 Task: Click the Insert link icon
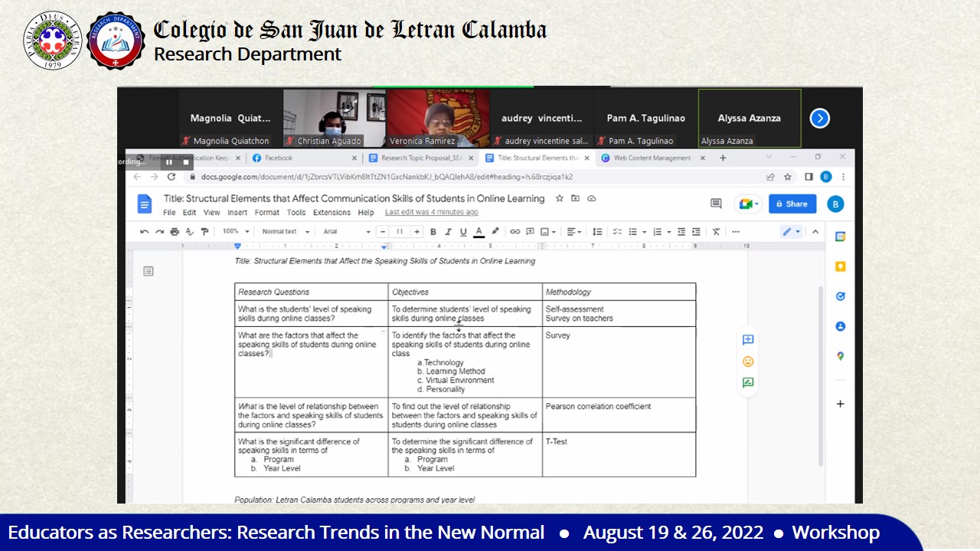pos(515,232)
